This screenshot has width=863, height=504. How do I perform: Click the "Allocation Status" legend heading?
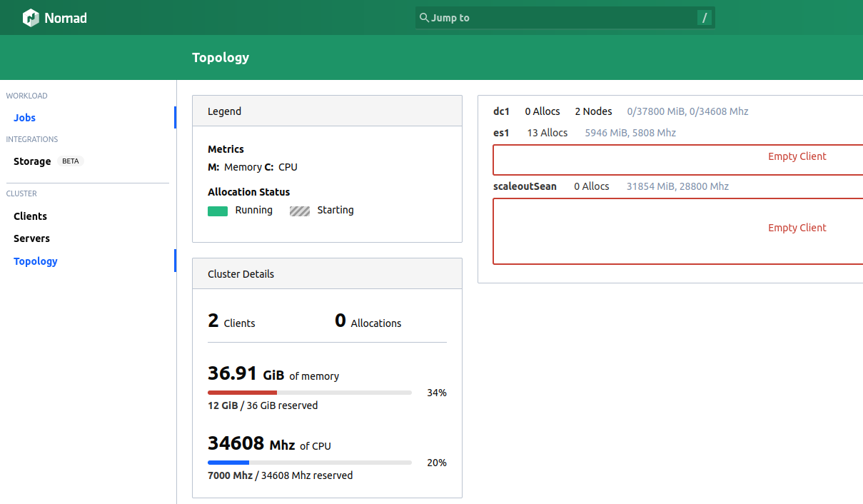249,192
